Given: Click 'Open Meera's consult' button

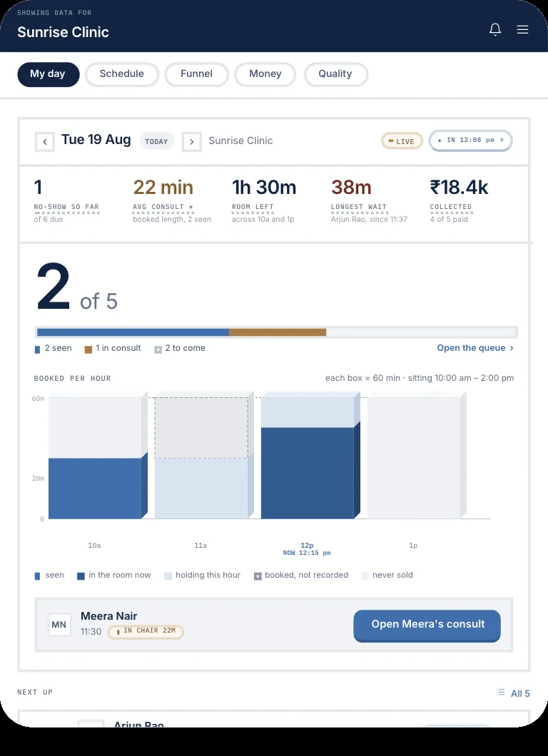Looking at the screenshot, I should tap(427, 625).
